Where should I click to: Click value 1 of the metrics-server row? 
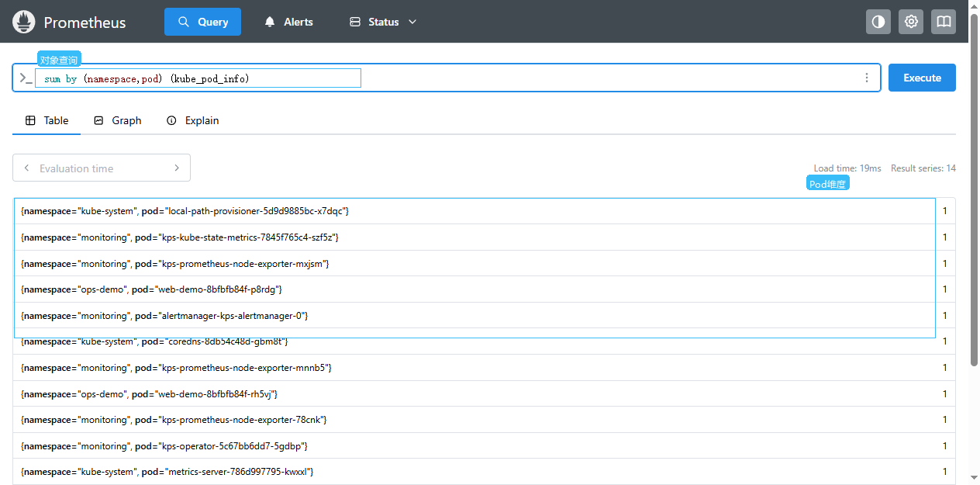click(945, 472)
